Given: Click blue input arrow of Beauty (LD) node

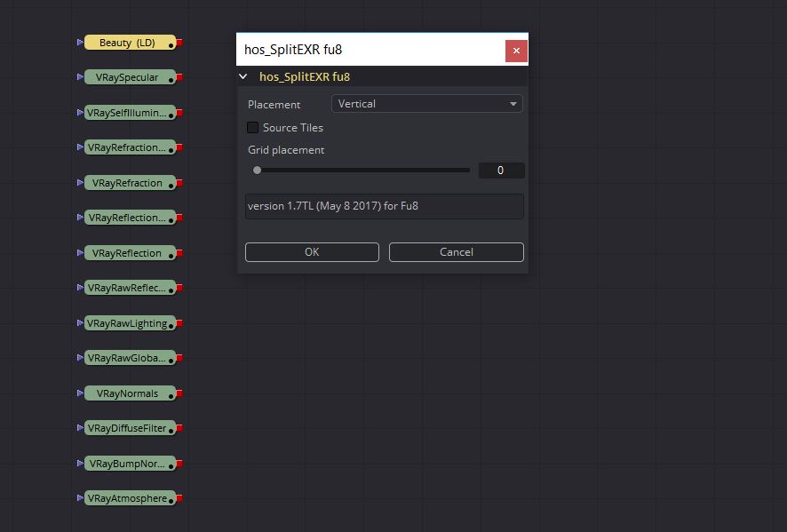Looking at the screenshot, I should (x=80, y=42).
